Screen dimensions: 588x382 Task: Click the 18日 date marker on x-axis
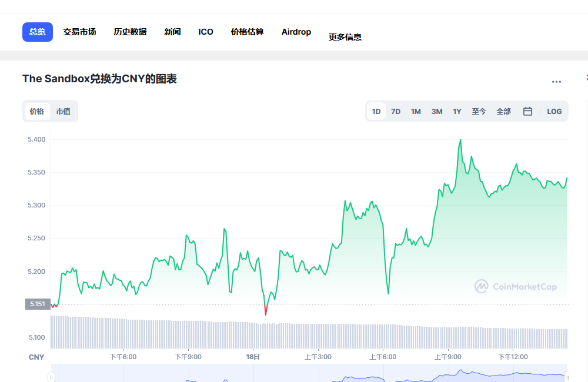(253, 357)
